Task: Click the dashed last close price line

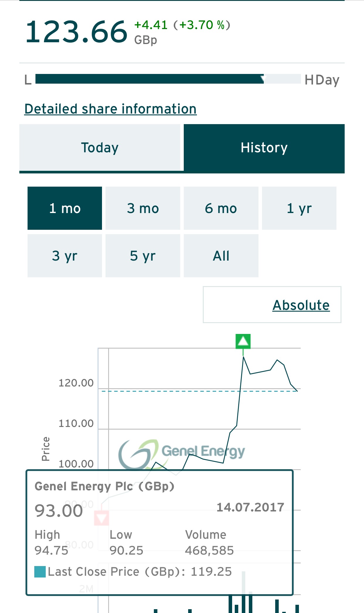Action: click(x=199, y=391)
